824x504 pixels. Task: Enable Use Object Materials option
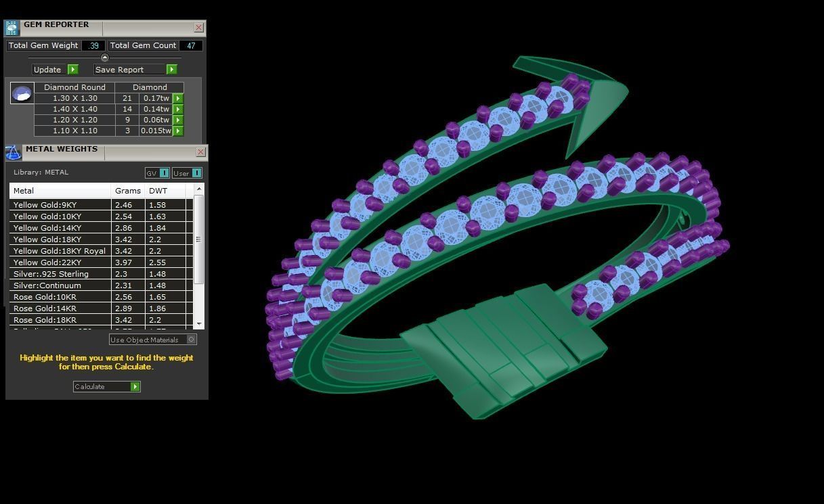(x=153, y=340)
